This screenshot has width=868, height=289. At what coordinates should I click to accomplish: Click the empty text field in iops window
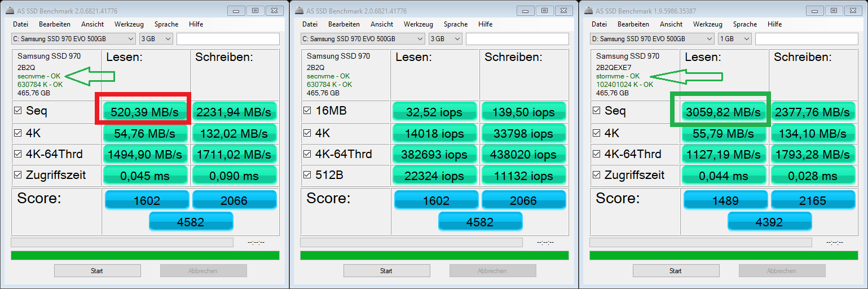click(x=517, y=39)
